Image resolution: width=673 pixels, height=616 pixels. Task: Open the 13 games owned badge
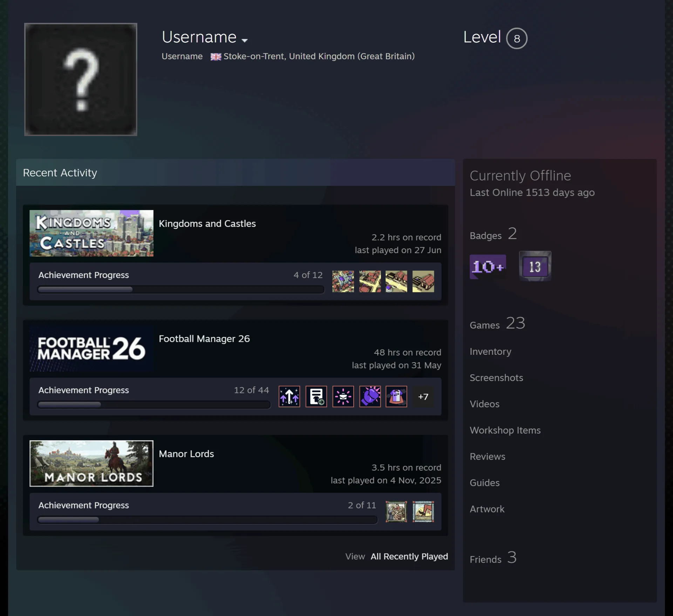coord(535,266)
